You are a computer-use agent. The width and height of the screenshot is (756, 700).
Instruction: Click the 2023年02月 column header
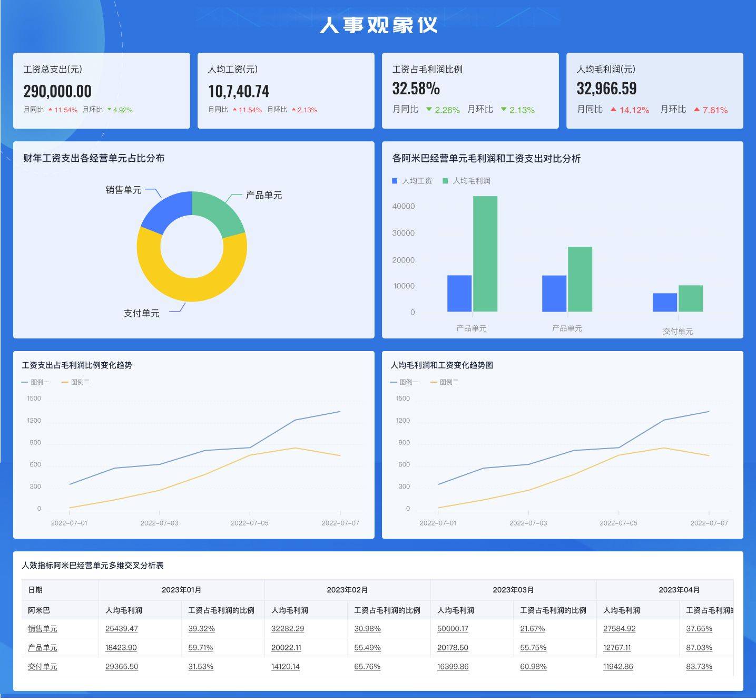(x=347, y=590)
